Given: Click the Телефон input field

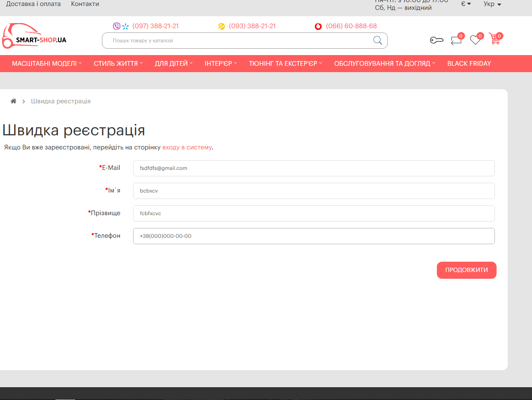Looking at the screenshot, I should (x=314, y=236).
